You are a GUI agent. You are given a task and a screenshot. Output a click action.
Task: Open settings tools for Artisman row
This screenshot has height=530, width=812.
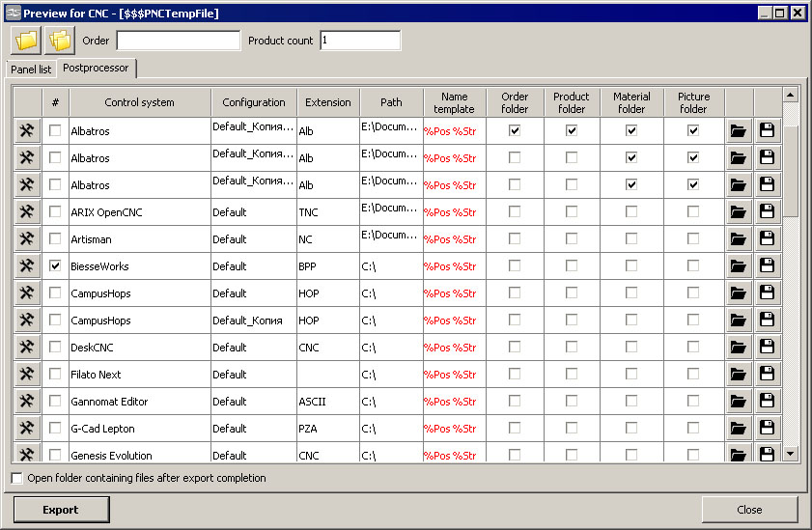[x=27, y=238]
